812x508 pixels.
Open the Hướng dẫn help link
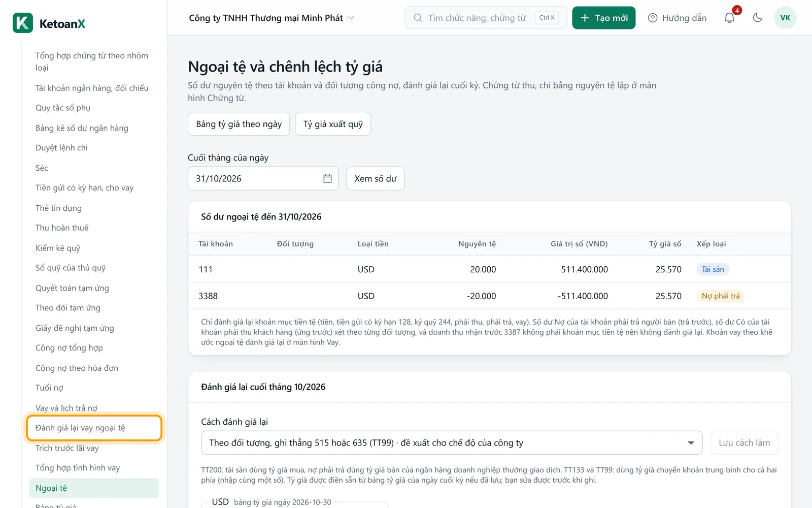(x=678, y=18)
